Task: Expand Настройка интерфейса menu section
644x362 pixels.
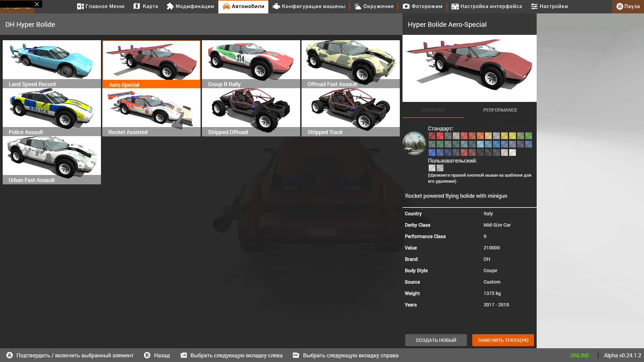Action: point(486,6)
